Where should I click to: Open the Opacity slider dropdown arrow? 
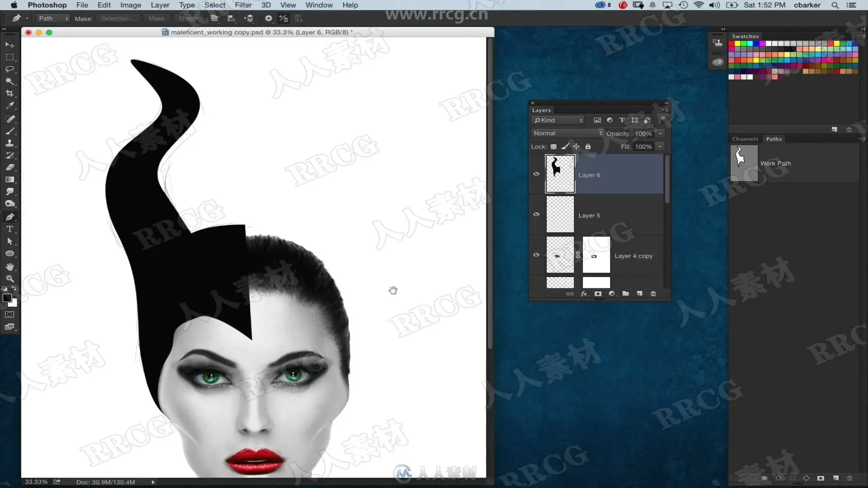pos(660,133)
